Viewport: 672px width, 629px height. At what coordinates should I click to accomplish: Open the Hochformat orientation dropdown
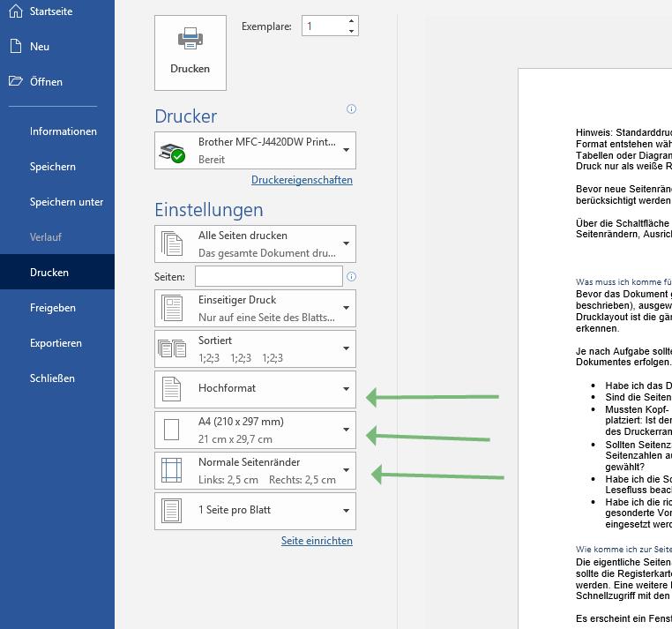346,389
